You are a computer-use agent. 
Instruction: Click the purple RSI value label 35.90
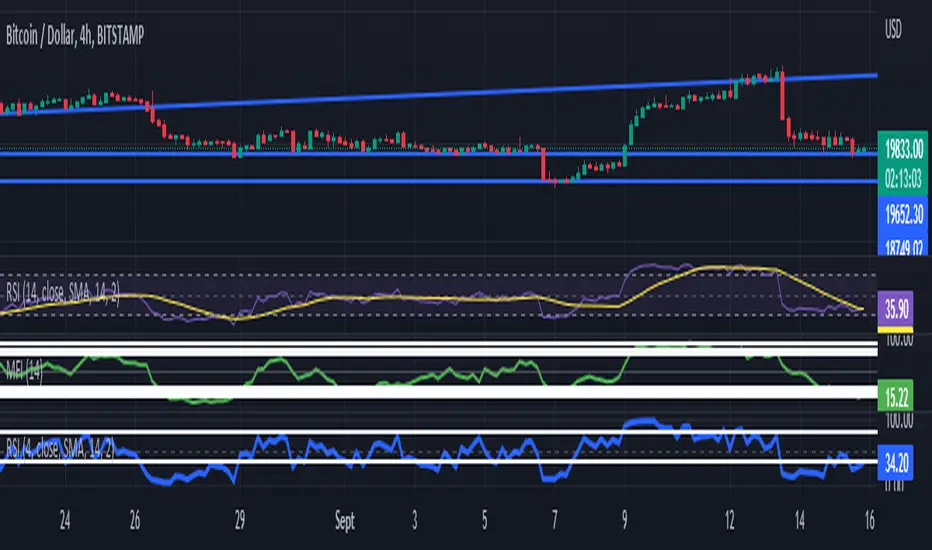896,310
